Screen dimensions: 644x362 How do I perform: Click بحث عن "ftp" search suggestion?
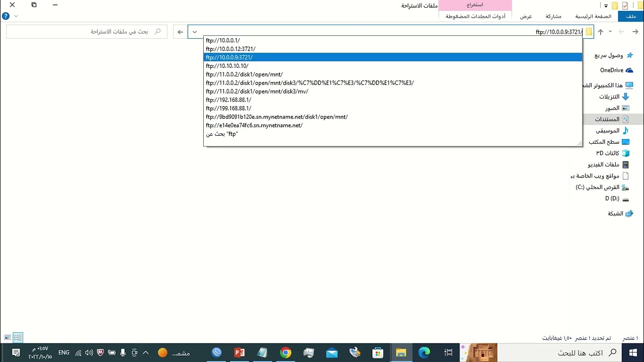click(393, 134)
